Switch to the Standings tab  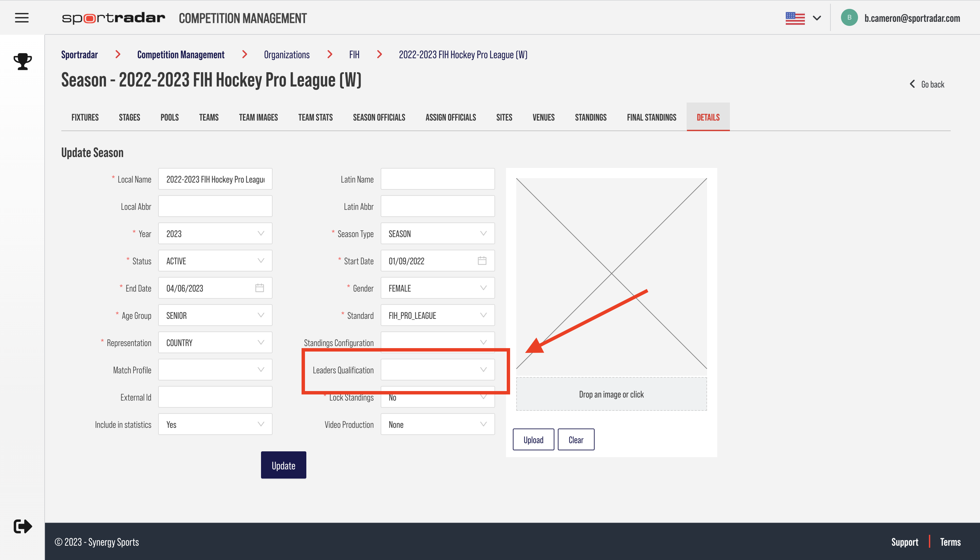coord(591,117)
